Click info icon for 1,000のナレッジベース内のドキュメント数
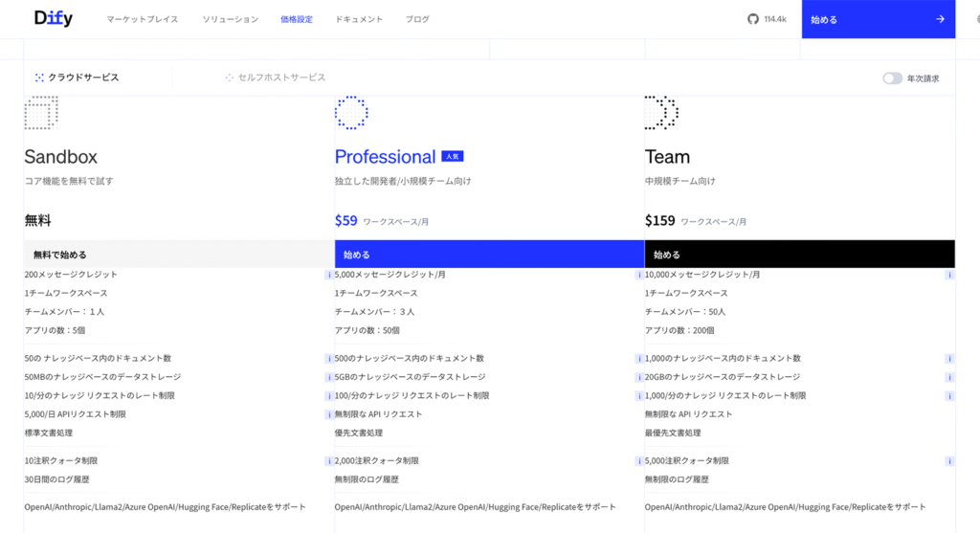This screenshot has width=980, height=533. tap(949, 359)
